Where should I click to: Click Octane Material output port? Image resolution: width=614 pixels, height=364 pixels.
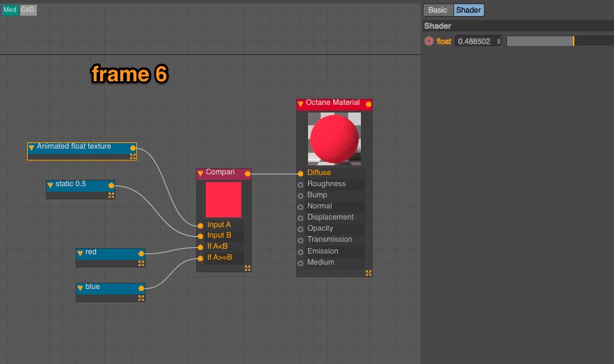(x=369, y=104)
